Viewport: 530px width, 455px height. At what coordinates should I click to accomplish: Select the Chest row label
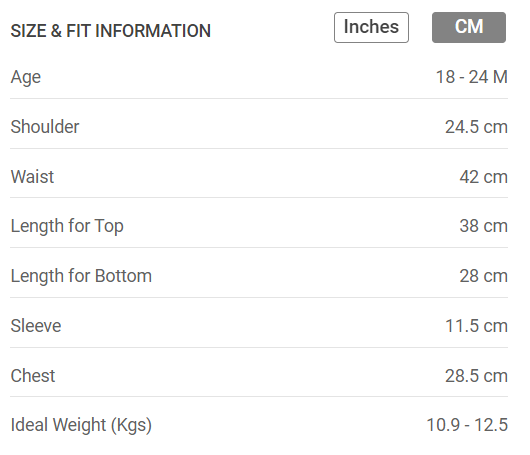tap(33, 376)
